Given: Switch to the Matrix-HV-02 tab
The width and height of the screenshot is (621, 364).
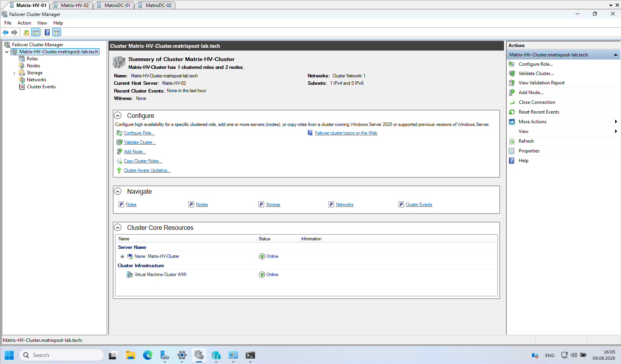Looking at the screenshot, I should [x=71, y=5].
